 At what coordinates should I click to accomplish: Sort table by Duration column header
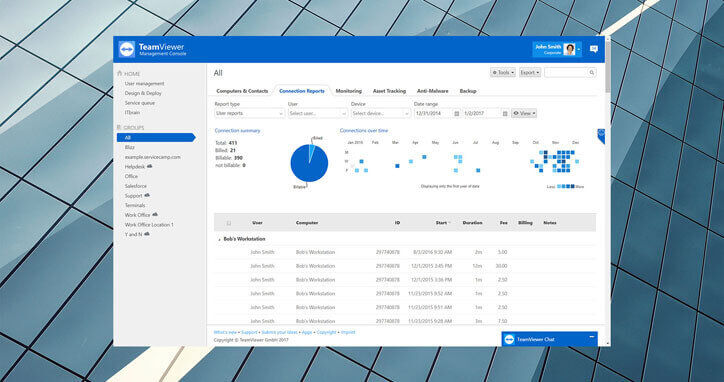(472, 223)
